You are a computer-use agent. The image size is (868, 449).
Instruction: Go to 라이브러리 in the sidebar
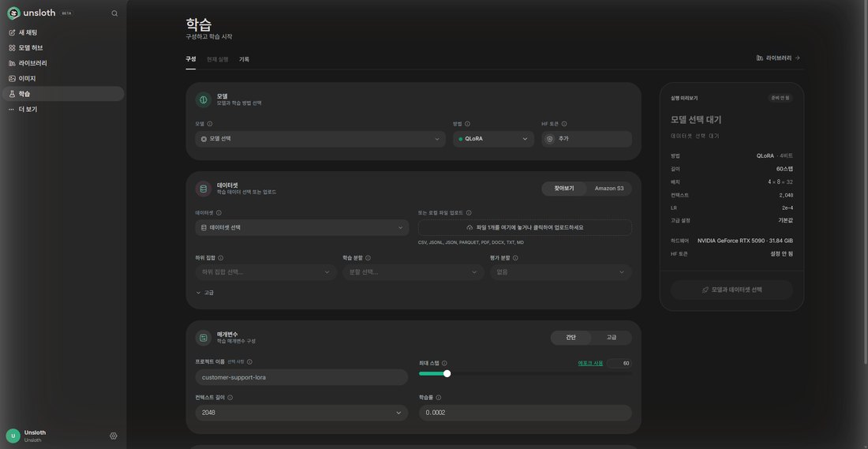pyautogui.click(x=63, y=63)
